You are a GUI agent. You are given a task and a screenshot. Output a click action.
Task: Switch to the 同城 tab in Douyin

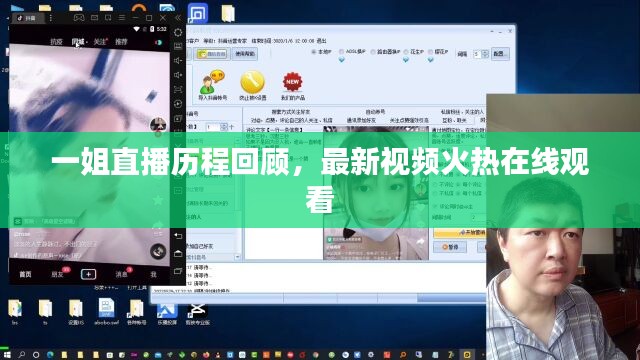(78, 42)
